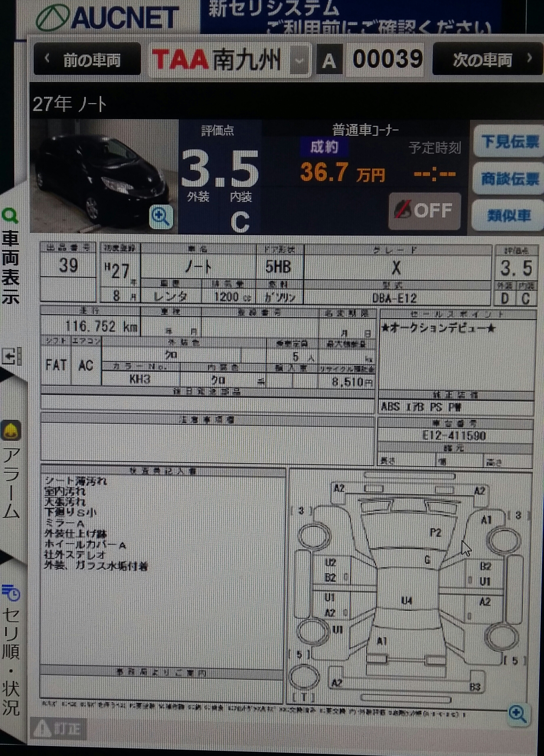
Task: Open the TAA南九州 venue dropdown arrow
Action: (299, 60)
